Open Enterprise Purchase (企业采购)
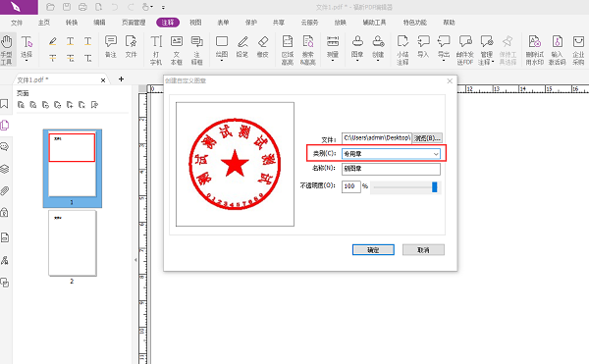589x364 pixels. [x=578, y=50]
